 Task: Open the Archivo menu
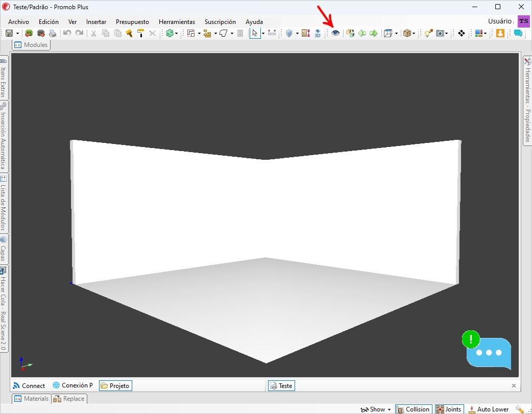pos(19,22)
